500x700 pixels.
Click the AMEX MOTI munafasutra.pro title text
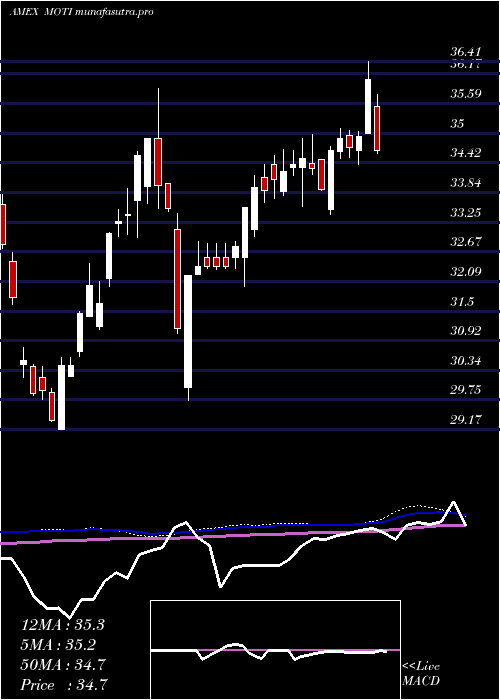(x=82, y=12)
